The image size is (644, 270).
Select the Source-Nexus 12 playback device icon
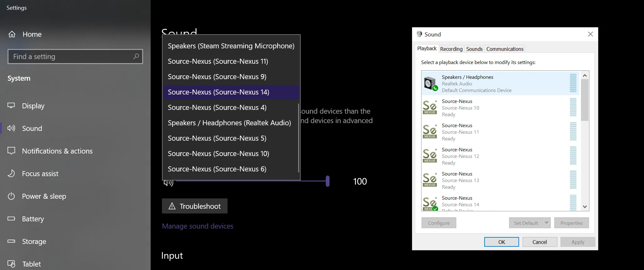[430, 156]
